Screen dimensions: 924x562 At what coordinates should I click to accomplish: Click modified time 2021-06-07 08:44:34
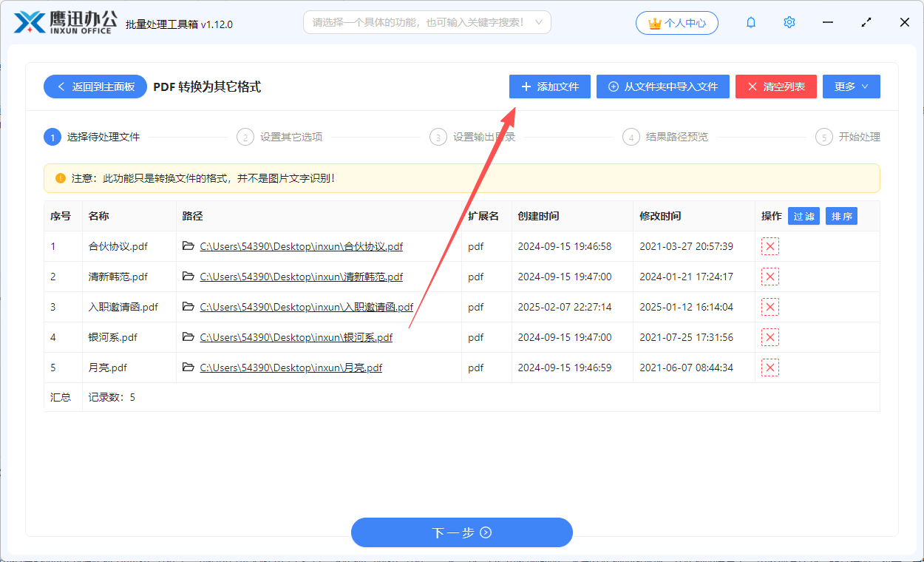(x=687, y=368)
